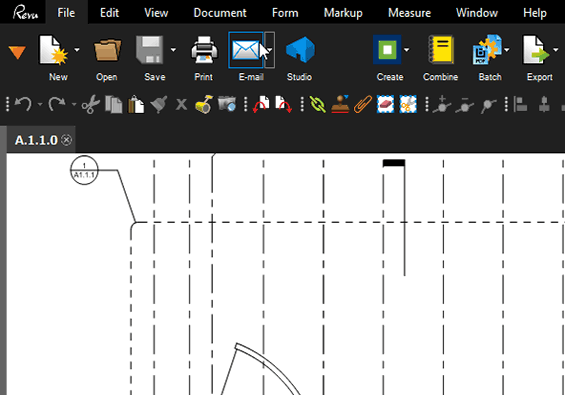The image size is (565, 395).
Task: Open the Measure menu
Action: pos(409,13)
